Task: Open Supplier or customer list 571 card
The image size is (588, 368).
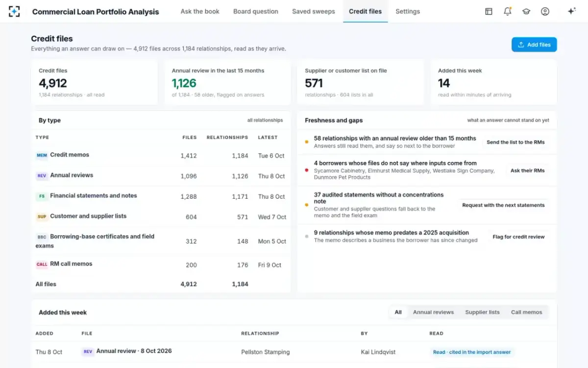Action: 361,82
